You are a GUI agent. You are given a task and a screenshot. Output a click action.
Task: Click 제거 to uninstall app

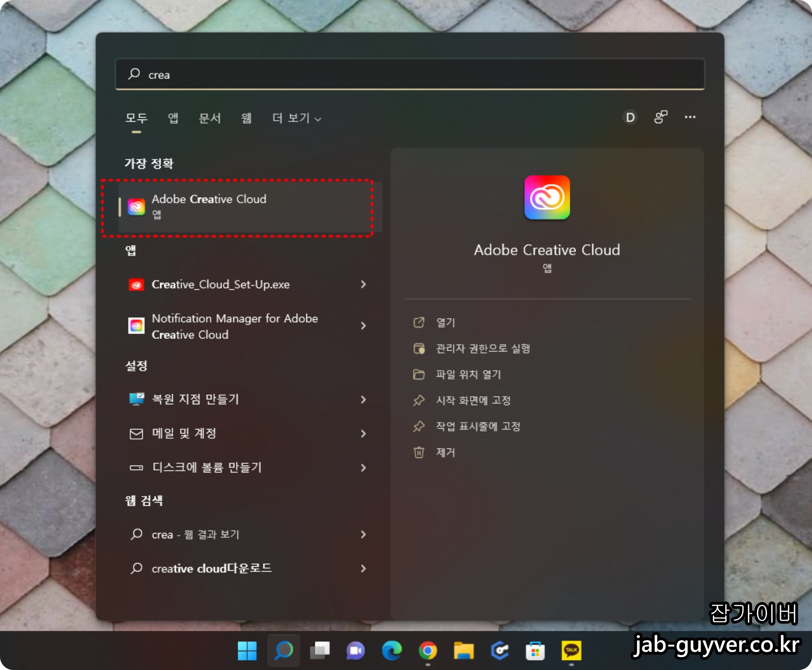pos(446,453)
